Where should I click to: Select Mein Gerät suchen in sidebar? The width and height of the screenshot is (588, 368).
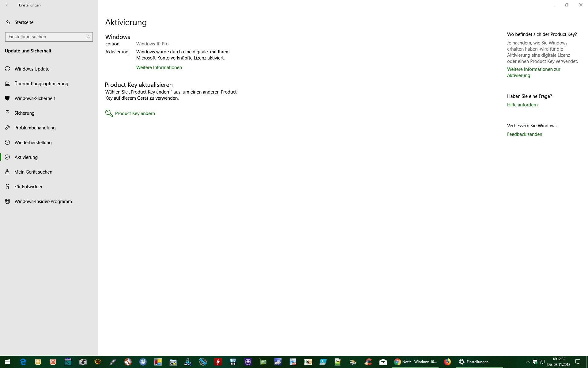(33, 172)
